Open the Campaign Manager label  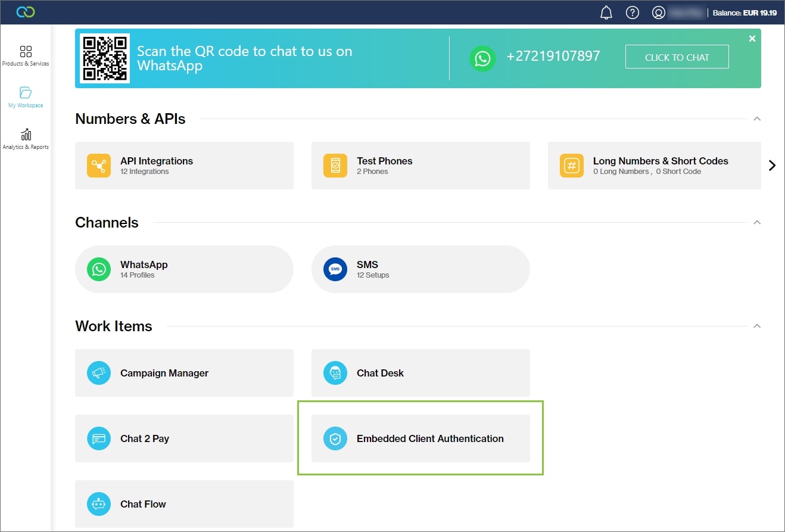pyautogui.click(x=164, y=373)
